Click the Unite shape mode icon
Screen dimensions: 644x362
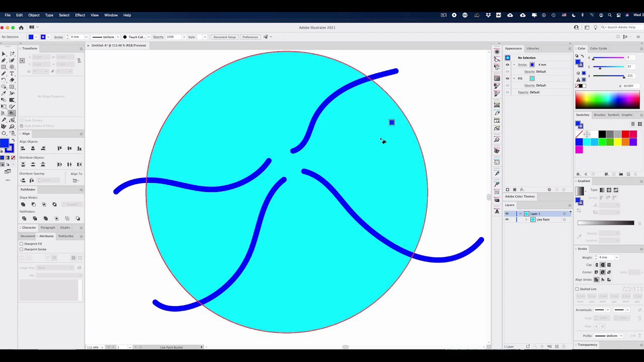coord(23,204)
